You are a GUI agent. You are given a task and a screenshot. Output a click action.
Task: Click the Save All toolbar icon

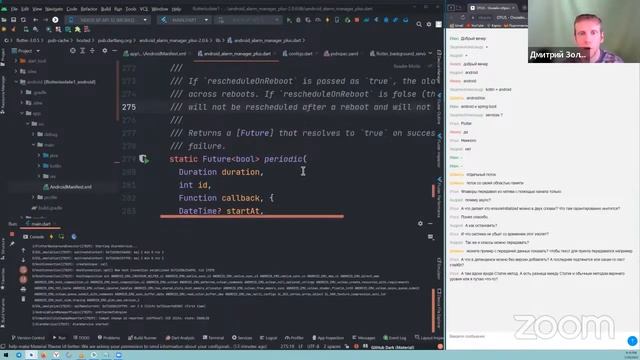(13, 20)
